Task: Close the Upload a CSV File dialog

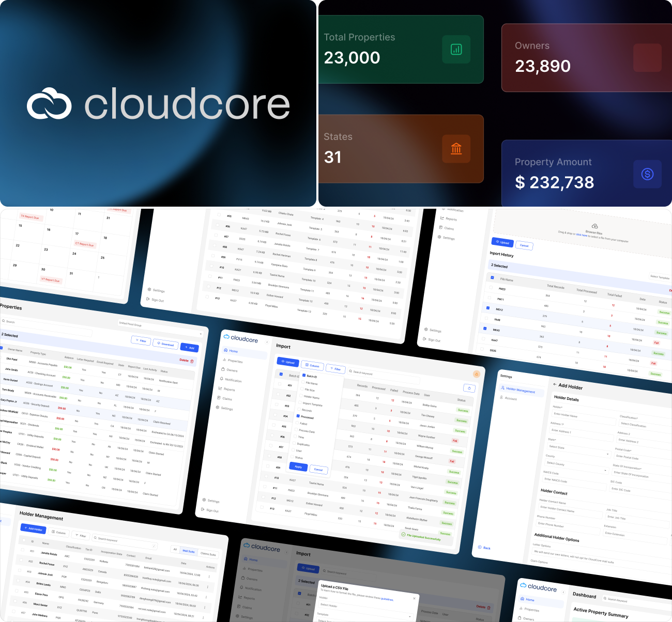Action: tap(414, 598)
